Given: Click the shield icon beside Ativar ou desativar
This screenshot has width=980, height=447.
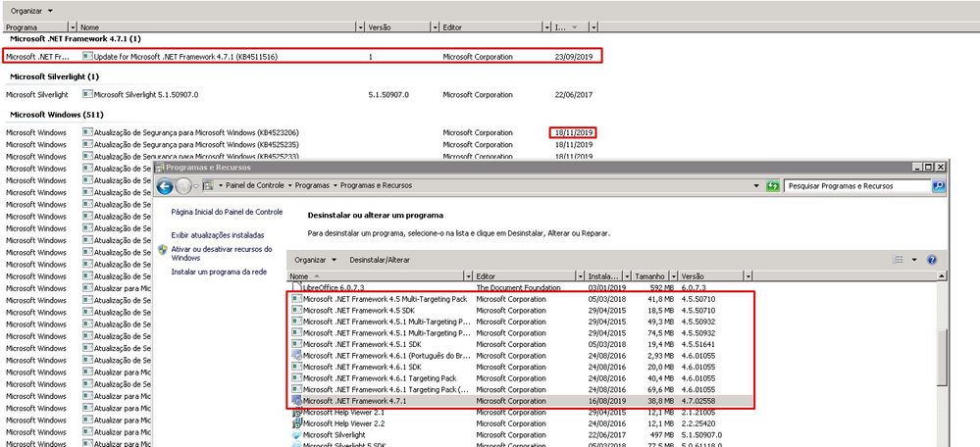Looking at the screenshot, I should [x=163, y=250].
